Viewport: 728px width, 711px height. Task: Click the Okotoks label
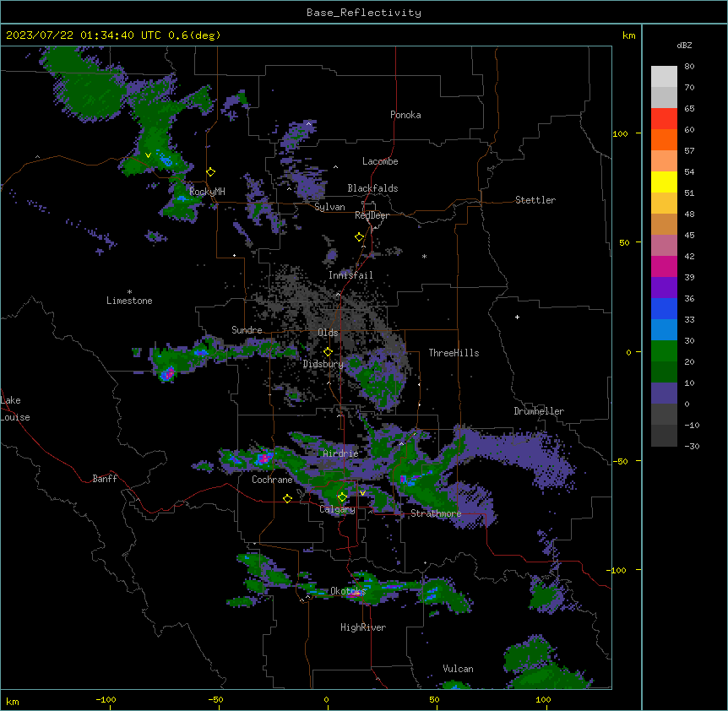[348, 591]
